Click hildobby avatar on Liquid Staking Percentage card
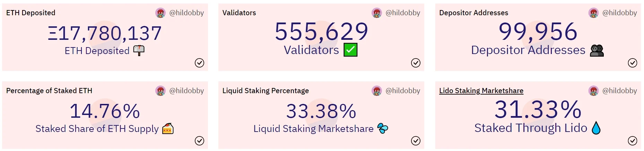This screenshot has width=644, height=151. [377, 91]
